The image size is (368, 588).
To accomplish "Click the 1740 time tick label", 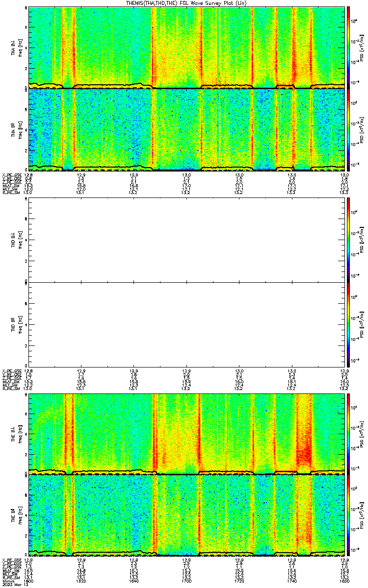I will [292, 582].
